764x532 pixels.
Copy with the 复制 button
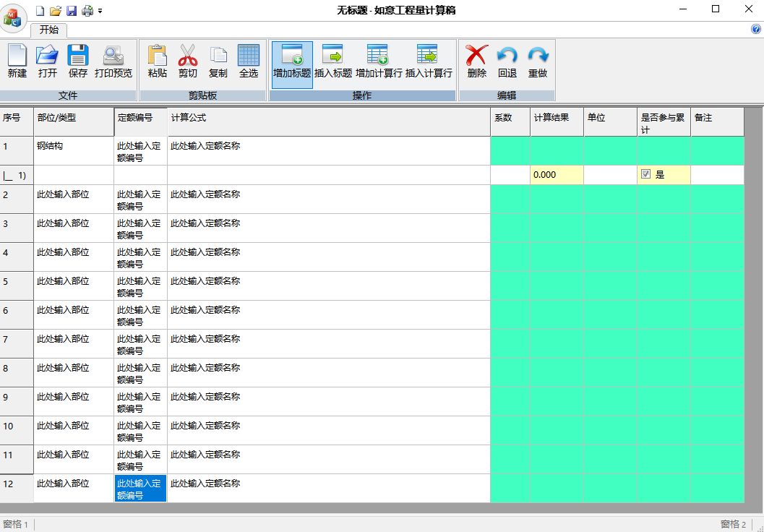(x=218, y=61)
